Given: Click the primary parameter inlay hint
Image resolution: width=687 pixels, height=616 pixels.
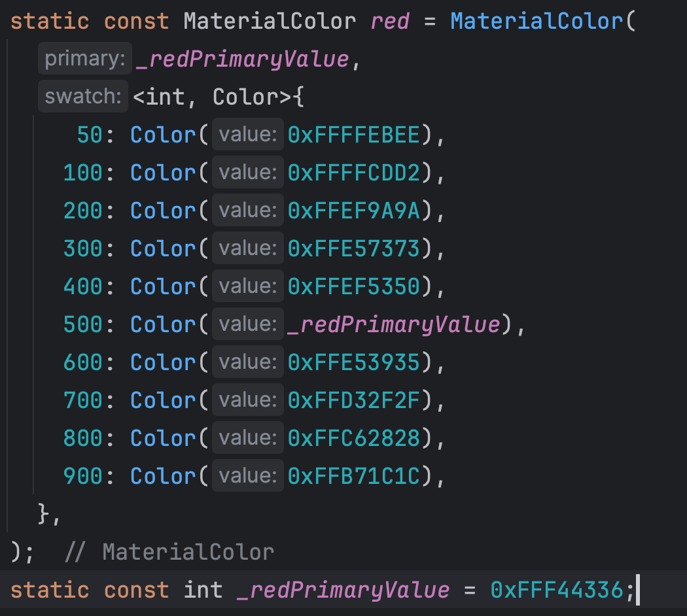Looking at the screenshot, I should point(84,58).
